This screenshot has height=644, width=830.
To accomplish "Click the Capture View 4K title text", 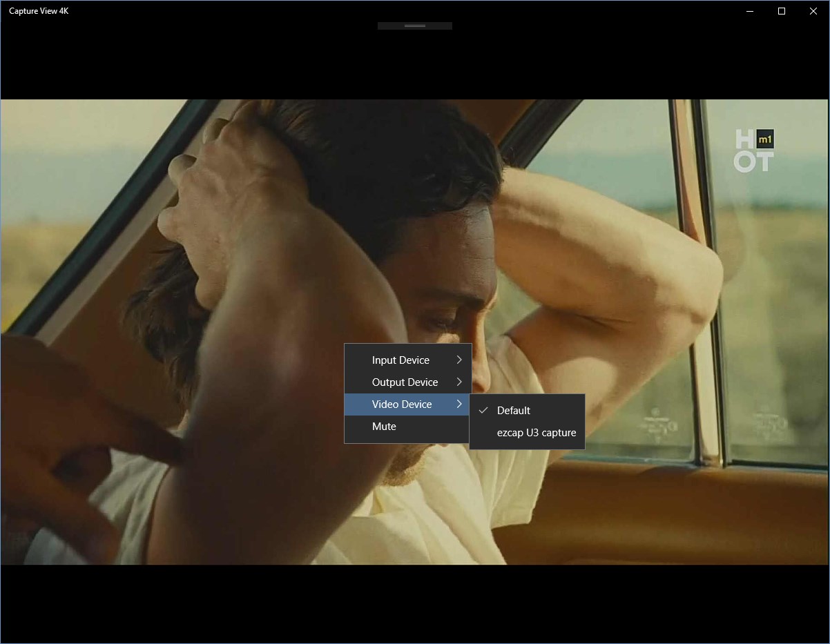I will coord(39,11).
